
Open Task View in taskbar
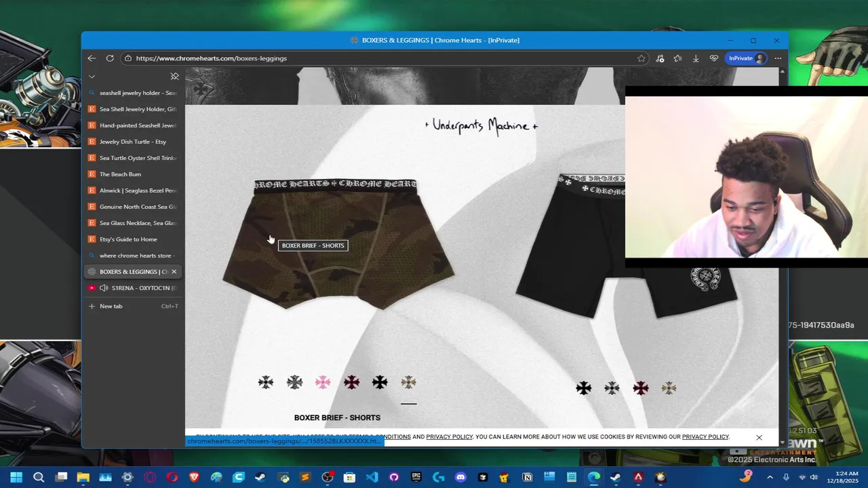tap(61, 477)
